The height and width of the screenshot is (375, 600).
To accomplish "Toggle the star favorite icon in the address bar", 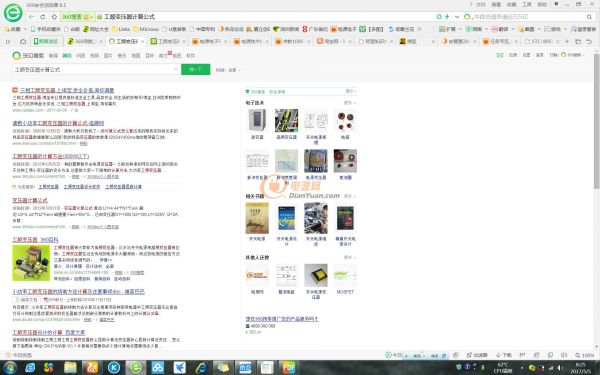I will (439, 17).
